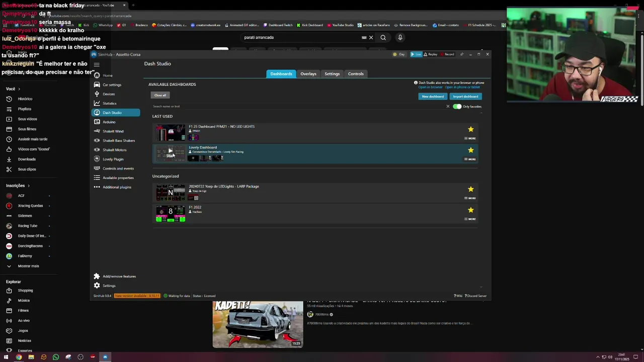Expand YouTube Inscrições section chevron
Viewport: 644px width, 362px height.
click(x=29, y=186)
